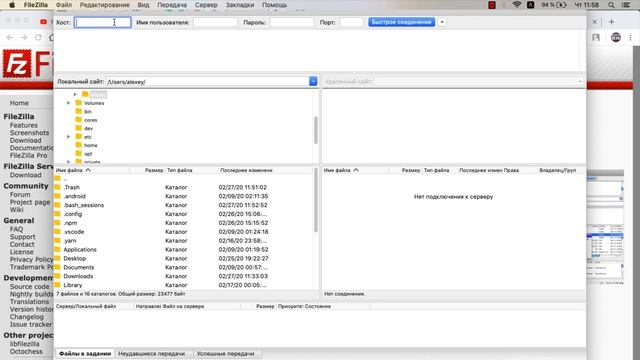Expand the etc folder in tree

tap(69, 137)
